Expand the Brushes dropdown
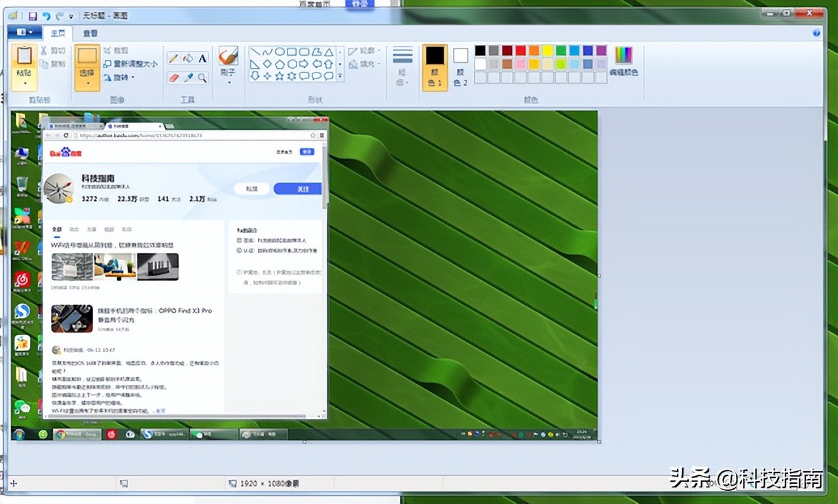The image size is (838, 504). [x=228, y=82]
